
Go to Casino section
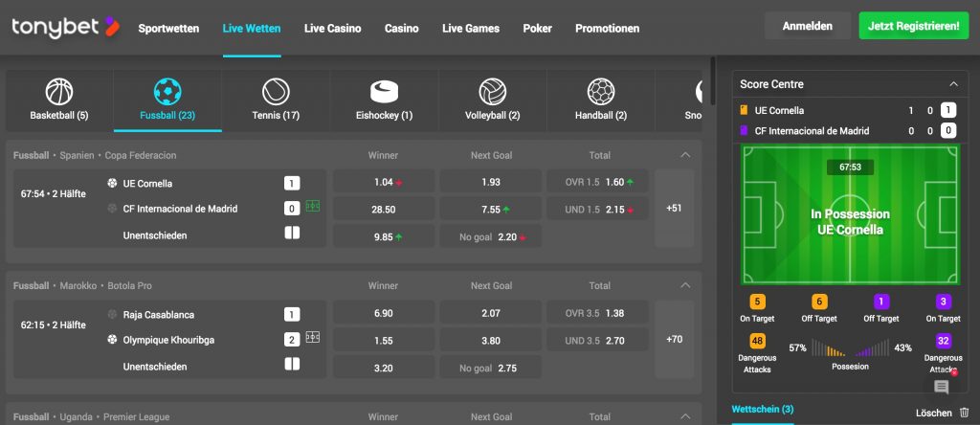[x=402, y=28]
